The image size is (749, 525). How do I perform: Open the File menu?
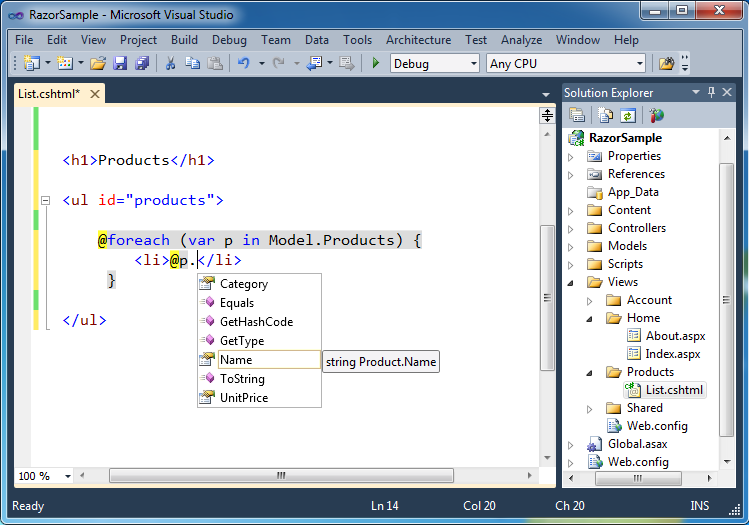tap(24, 40)
